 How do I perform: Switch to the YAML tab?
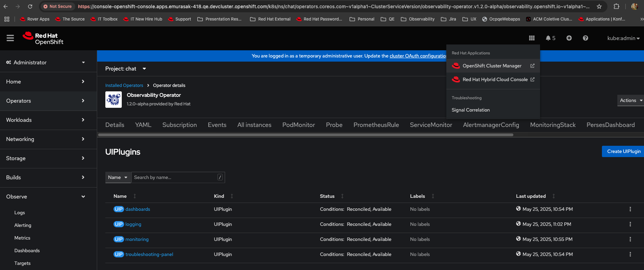pyautogui.click(x=143, y=125)
